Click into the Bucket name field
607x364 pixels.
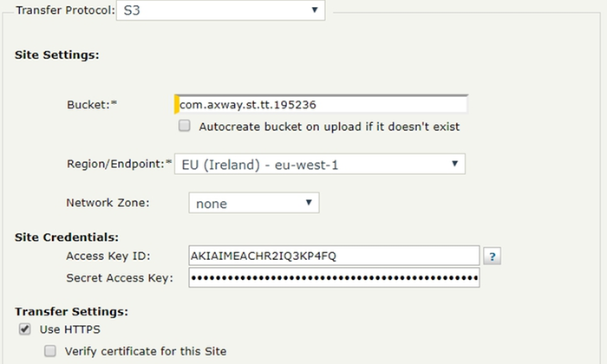click(321, 104)
